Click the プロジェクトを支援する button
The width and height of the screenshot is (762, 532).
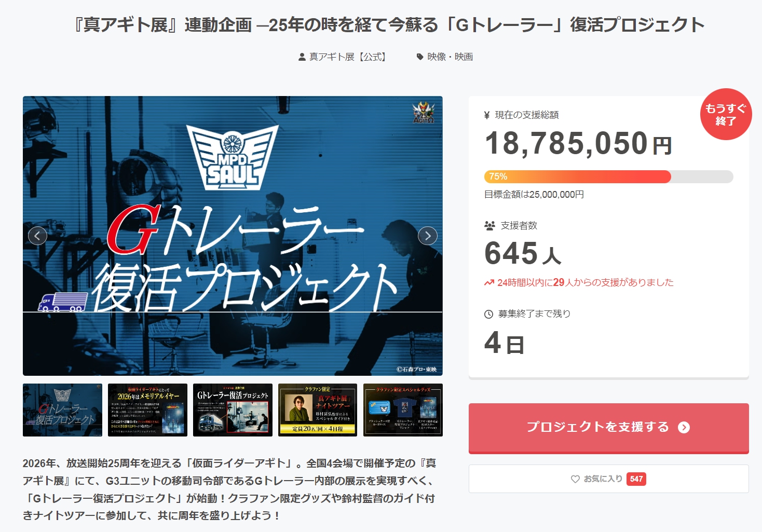[609, 428]
